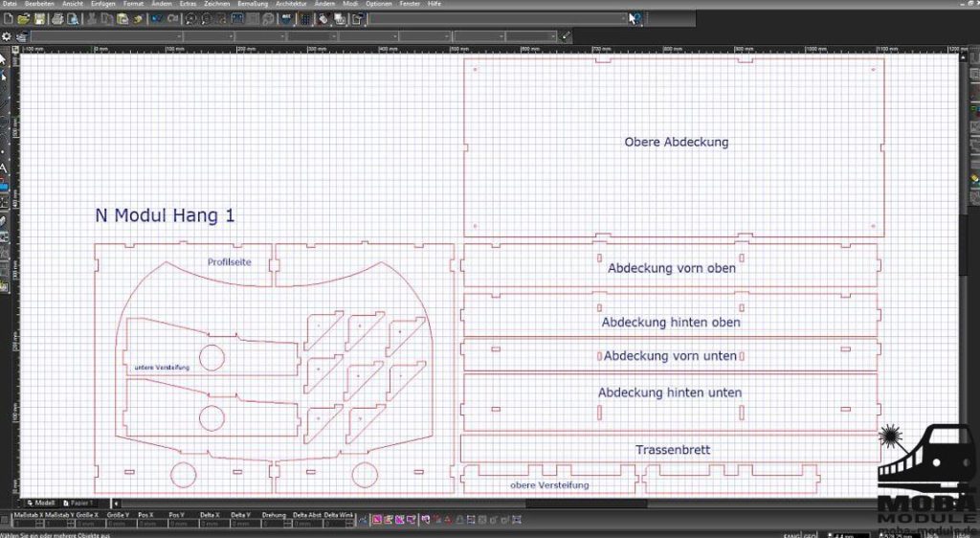Click the Delta Y input field
This screenshot has height=538, width=980.
pos(245,524)
